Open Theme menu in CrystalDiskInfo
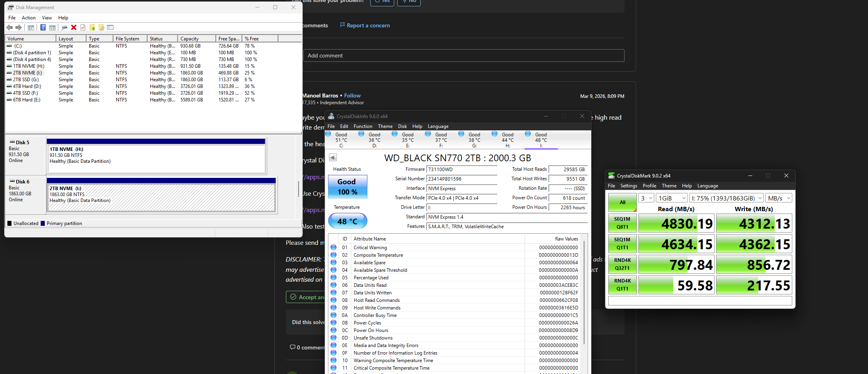Image resolution: width=868 pixels, height=374 pixels. pos(385,126)
